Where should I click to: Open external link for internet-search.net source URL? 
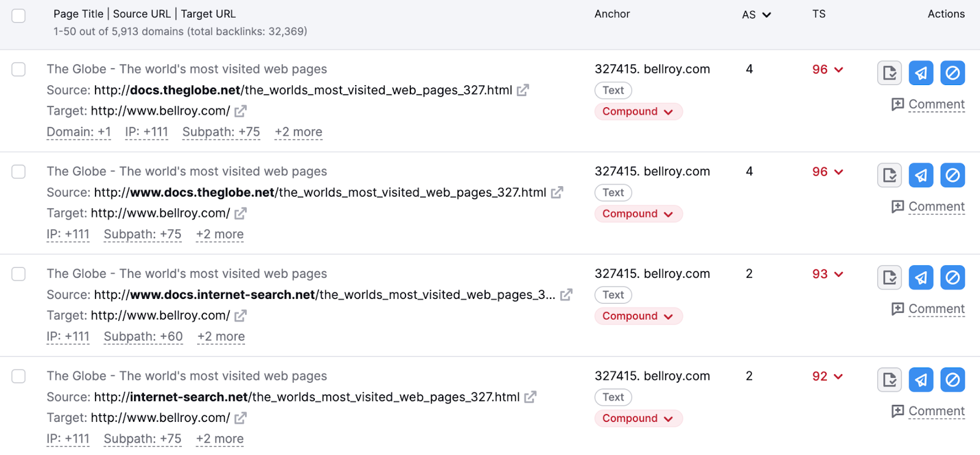tap(530, 397)
